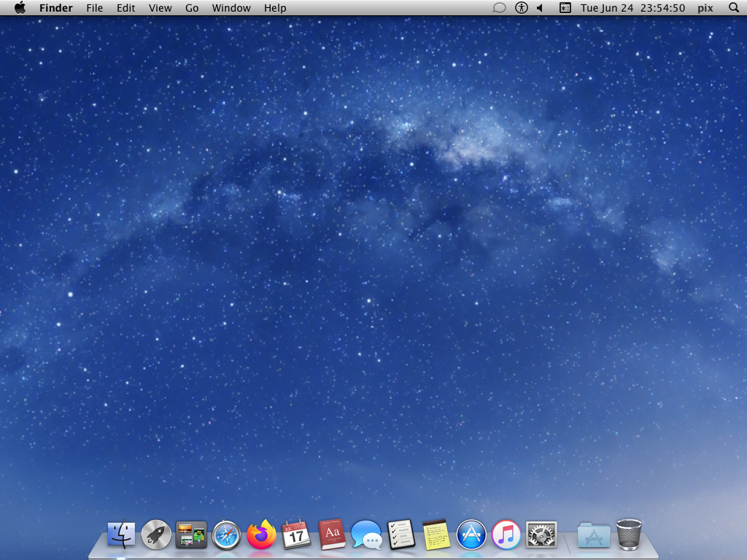747x560 pixels.
Task: Expand the volume control in menu bar
Action: pyautogui.click(x=541, y=8)
